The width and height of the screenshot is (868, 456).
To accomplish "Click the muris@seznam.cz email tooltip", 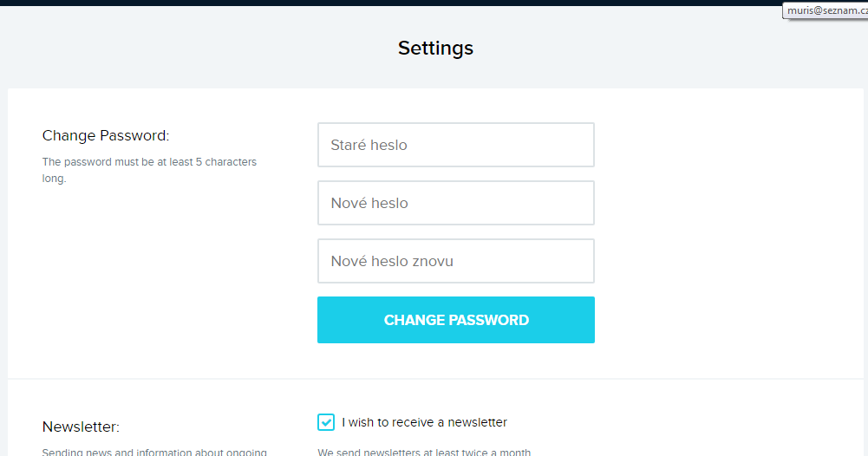I will tap(825, 10).
